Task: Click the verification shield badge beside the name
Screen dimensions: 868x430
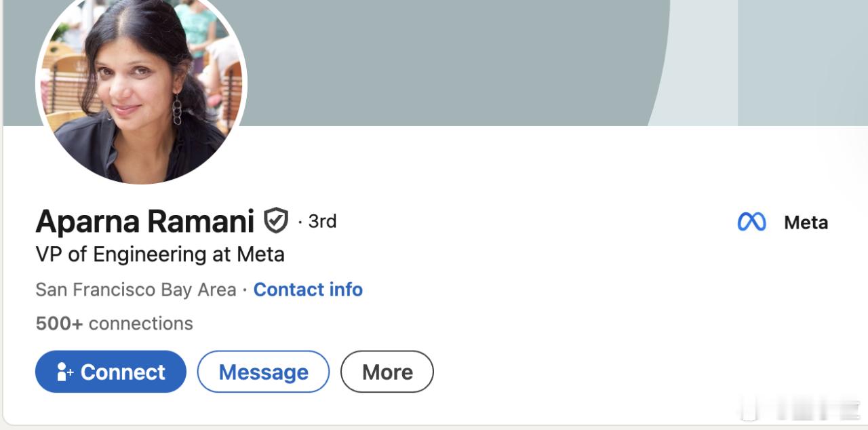Action: tap(276, 221)
